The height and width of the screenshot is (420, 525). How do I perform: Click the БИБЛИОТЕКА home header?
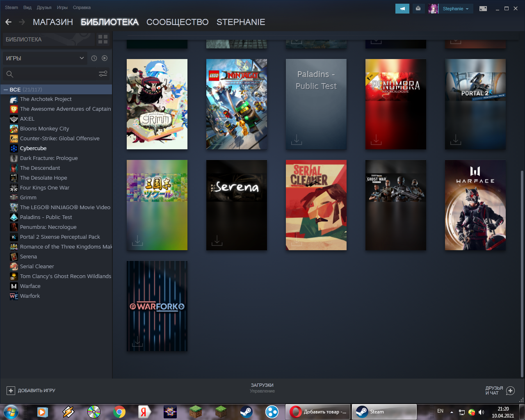[48, 39]
